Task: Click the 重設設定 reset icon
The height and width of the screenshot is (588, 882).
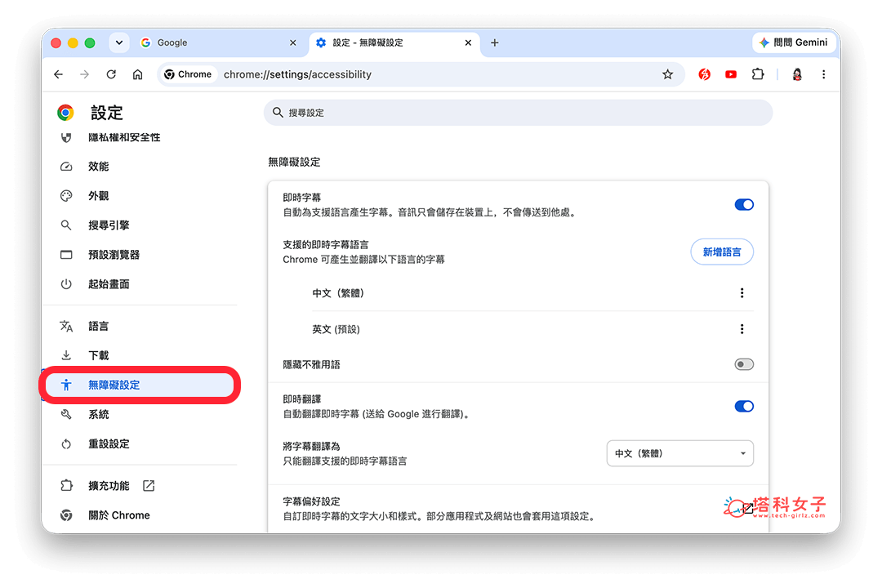Action: coord(66,444)
